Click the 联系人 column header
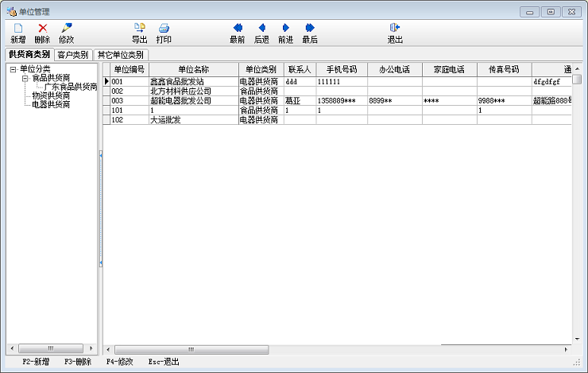The height and width of the screenshot is (373, 588). 300,69
